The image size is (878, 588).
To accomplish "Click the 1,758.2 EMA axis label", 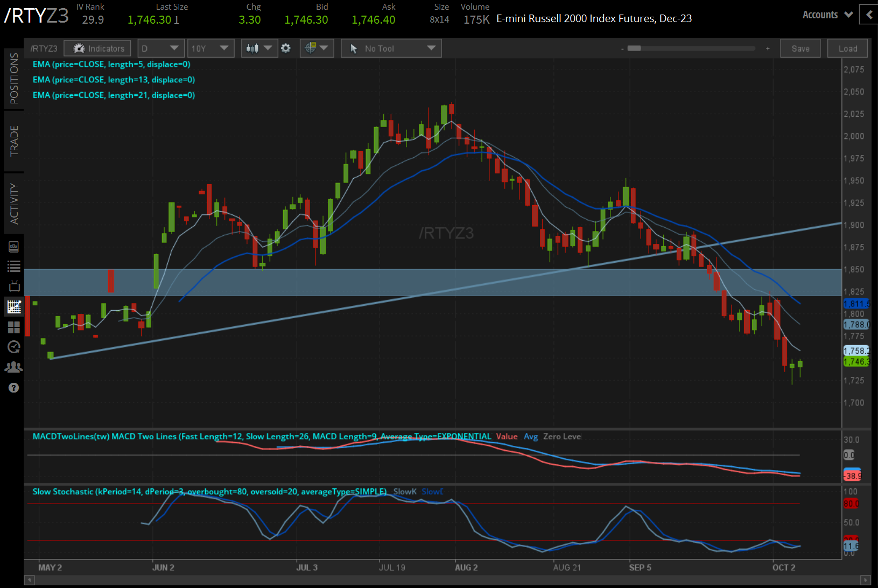I will pyautogui.click(x=856, y=351).
